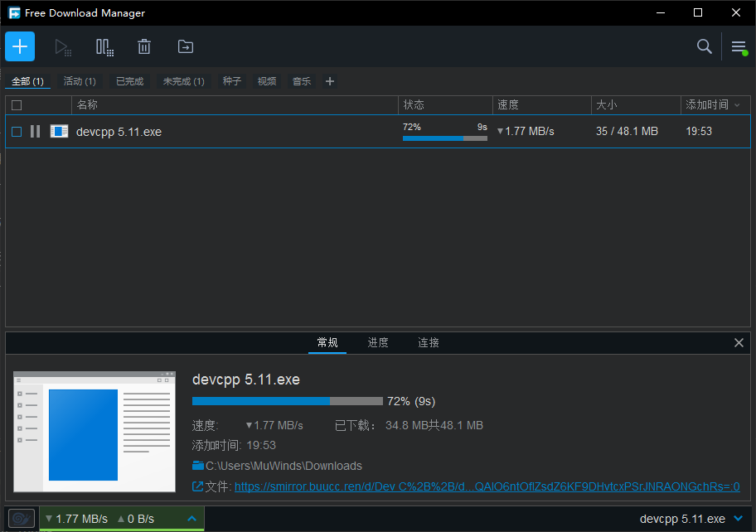Select the 未完成 (1) filter tab
The width and height of the screenshot is (756, 532).
click(x=183, y=81)
